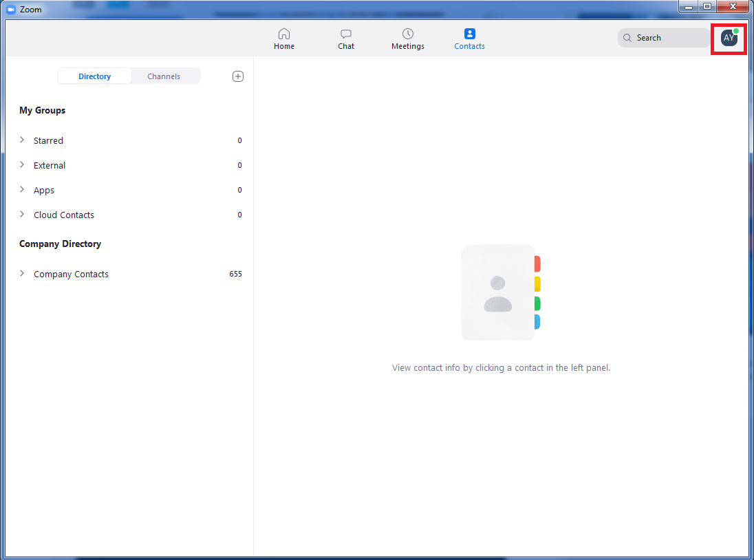Select the Company Contacts label
The width and height of the screenshot is (754, 560).
(71, 274)
